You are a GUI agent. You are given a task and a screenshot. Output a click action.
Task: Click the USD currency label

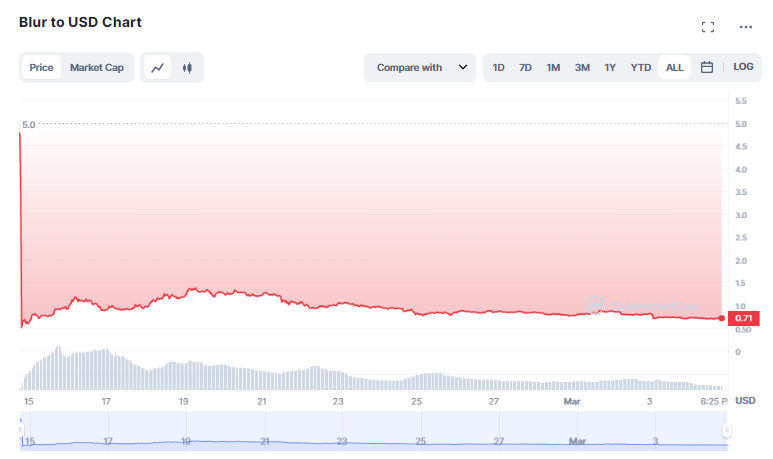pyautogui.click(x=745, y=400)
